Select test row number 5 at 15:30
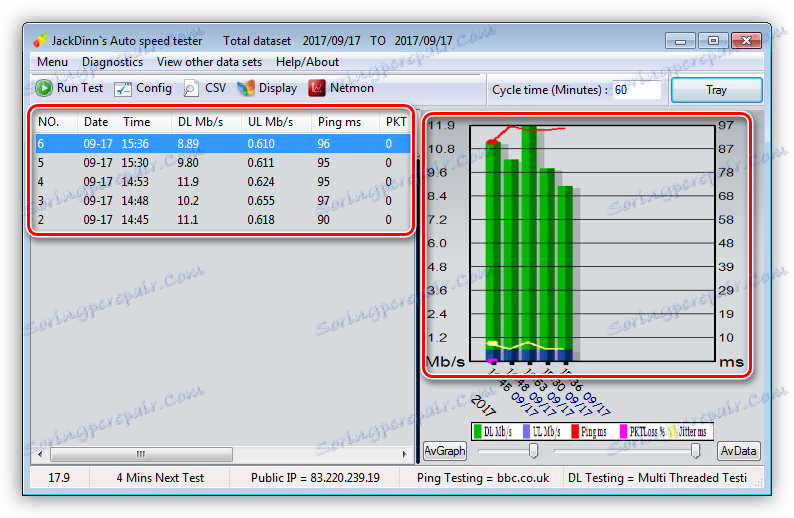The width and height of the screenshot is (794, 518). click(223, 163)
